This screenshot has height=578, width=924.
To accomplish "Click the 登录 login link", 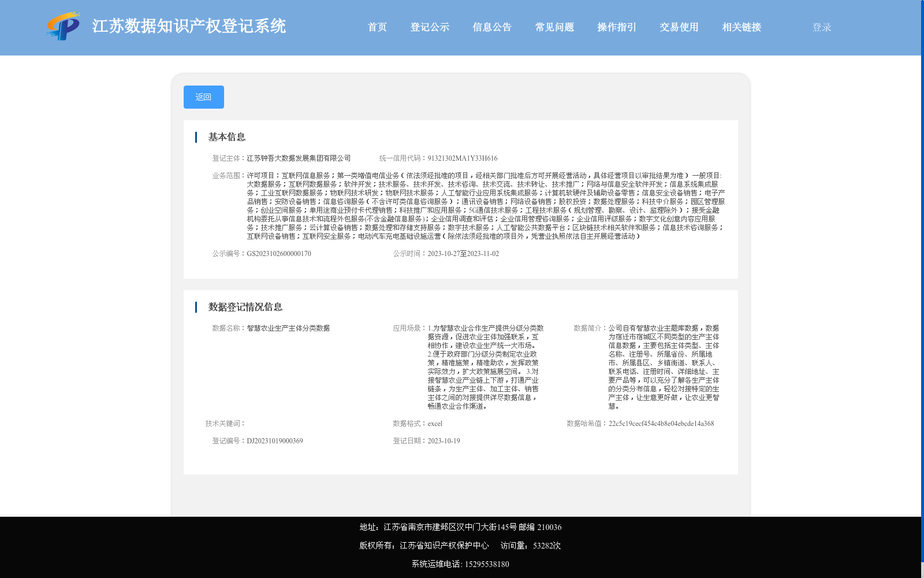I will (822, 27).
